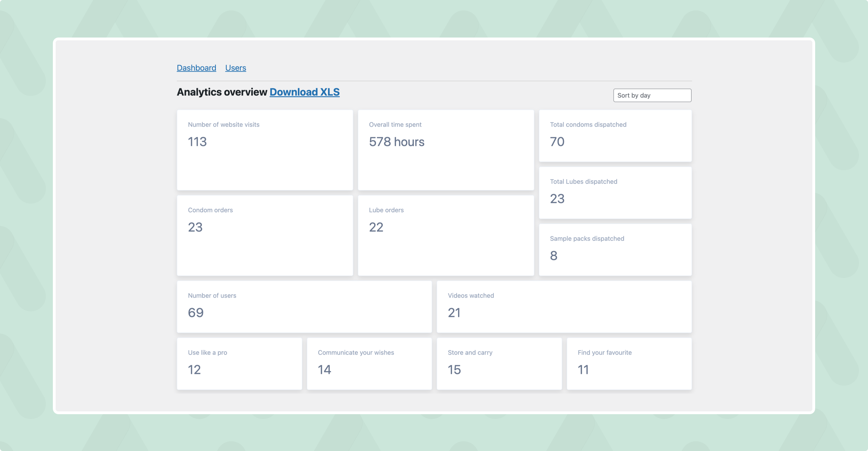
Task: Open the Dashboard tab link
Action: tap(196, 68)
